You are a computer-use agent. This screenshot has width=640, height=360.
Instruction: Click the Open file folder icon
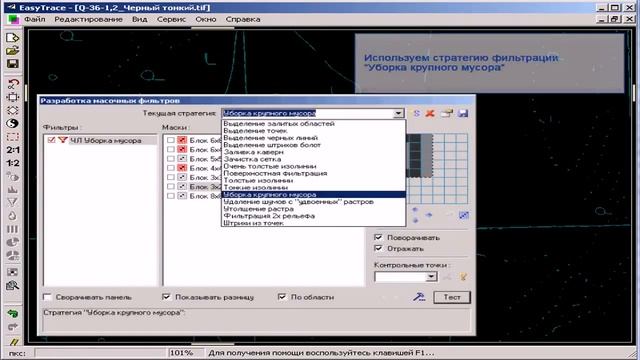pyautogui.click(x=13, y=51)
